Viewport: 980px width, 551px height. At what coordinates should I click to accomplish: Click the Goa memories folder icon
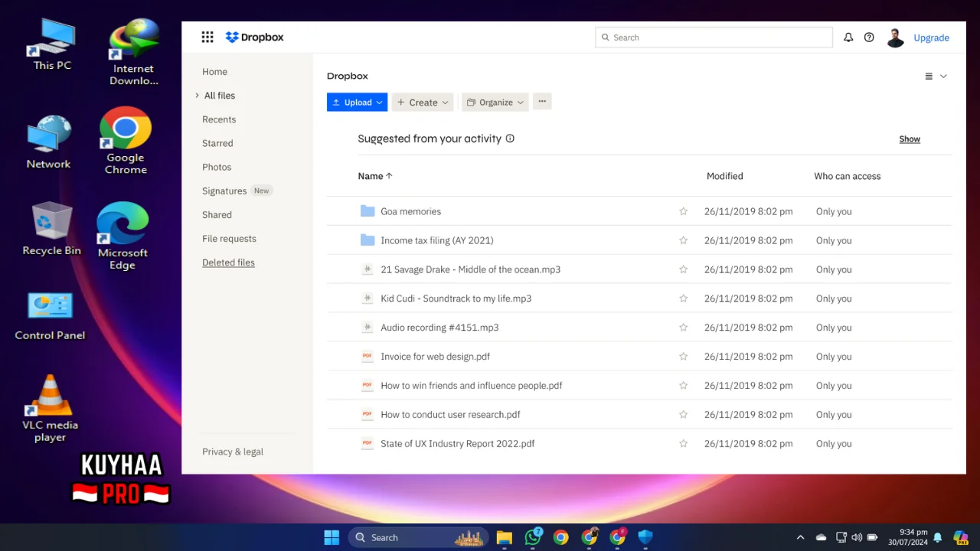click(x=367, y=211)
